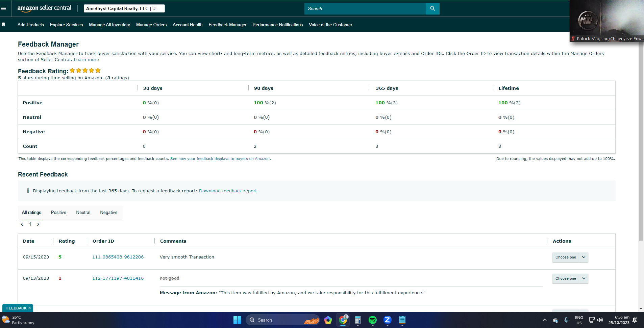Click the Seller Central search field
This screenshot has width=644, height=328.
(365, 8)
